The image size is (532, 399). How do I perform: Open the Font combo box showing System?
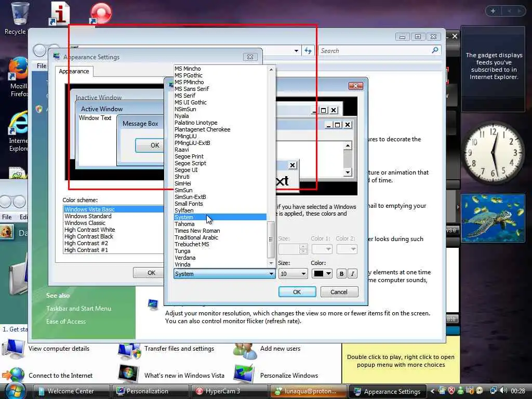(224, 274)
